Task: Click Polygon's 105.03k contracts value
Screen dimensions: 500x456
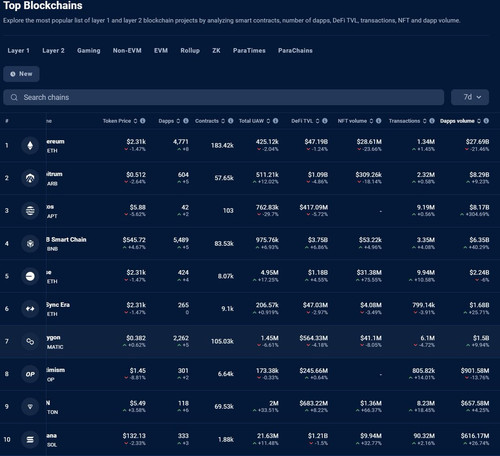Action: [222, 341]
